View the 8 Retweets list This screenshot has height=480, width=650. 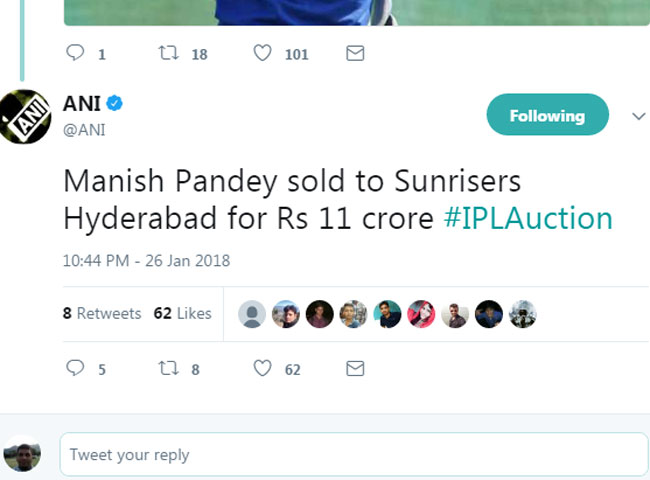coord(101,313)
